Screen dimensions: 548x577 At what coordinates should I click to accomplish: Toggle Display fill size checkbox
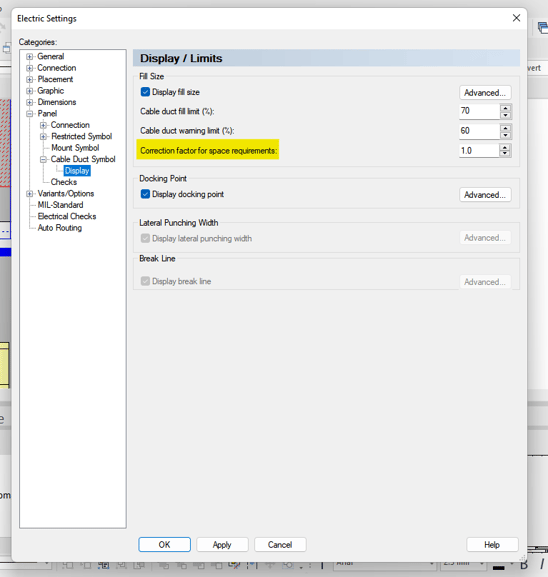point(145,92)
